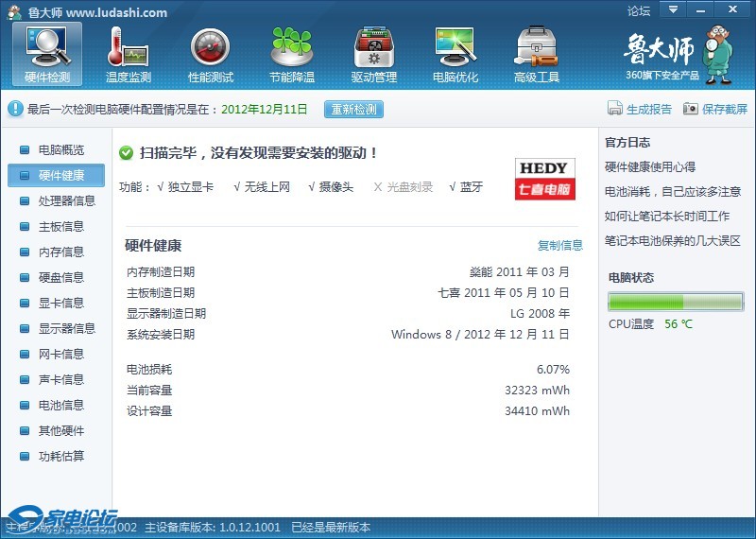Click the HEDY 七喜电脑 brand logo
The image size is (756, 539).
tap(545, 179)
